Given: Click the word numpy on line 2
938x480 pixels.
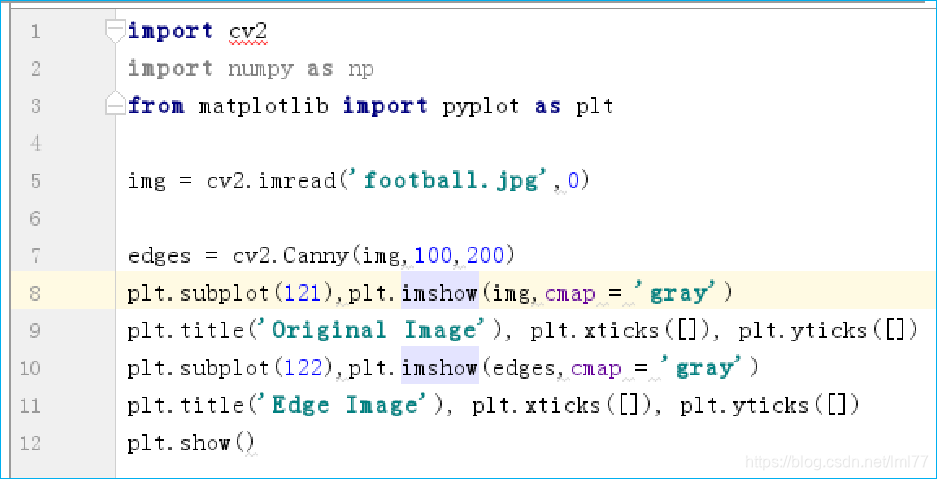Looking at the screenshot, I should tap(261, 70).
